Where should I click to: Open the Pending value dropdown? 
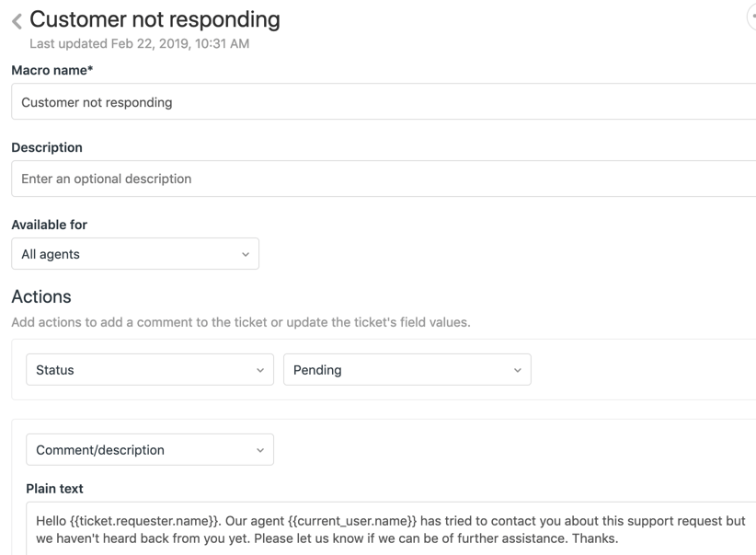405,369
